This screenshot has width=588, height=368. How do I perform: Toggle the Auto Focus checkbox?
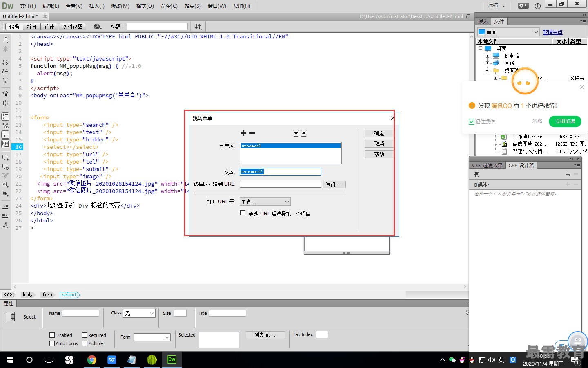pos(52,343)
